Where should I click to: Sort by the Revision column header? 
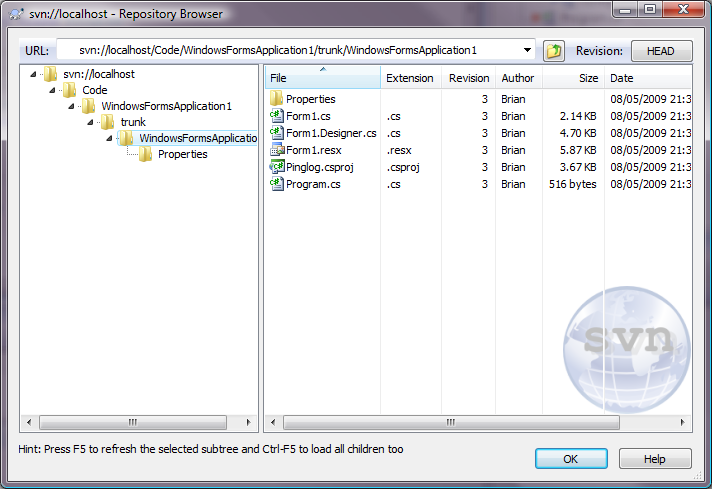point(469,78)
